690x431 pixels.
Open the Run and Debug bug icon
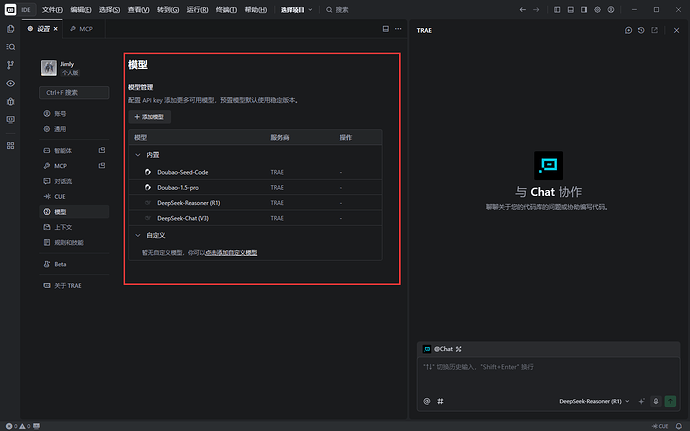coord(11,102)
